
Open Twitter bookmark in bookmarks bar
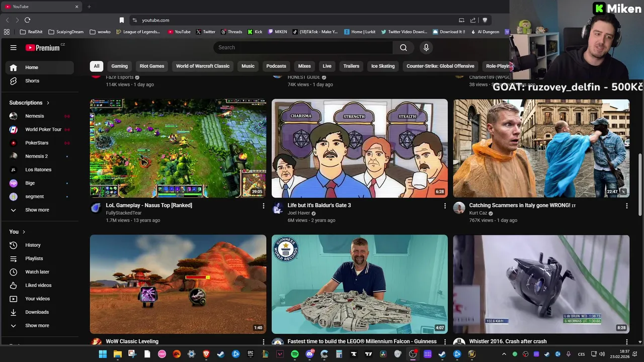[205, 32]
